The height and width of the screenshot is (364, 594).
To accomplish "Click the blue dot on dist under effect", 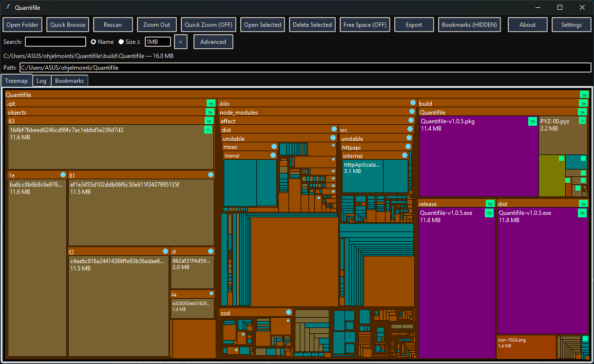I will pyautogui.click(x=334, y=129).
